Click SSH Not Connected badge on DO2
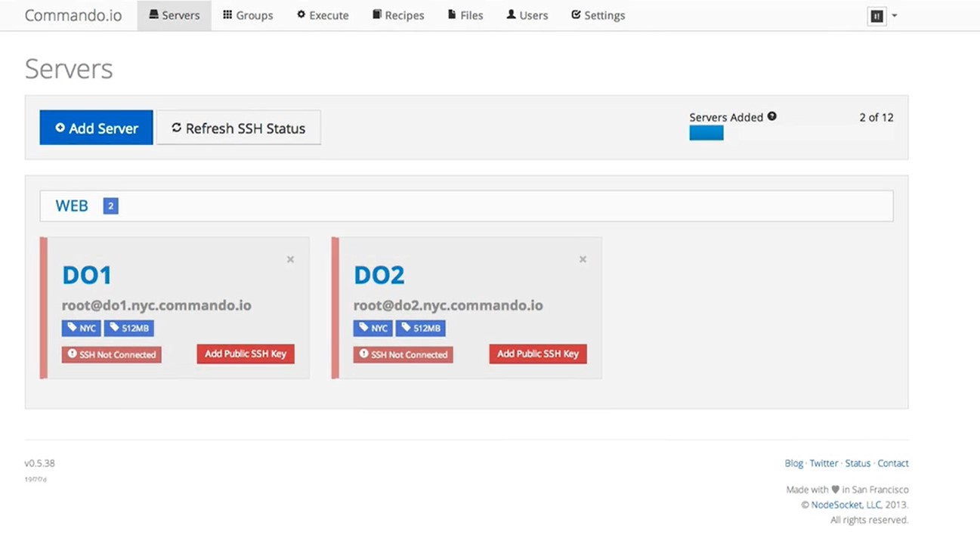 tap(403, 354)
